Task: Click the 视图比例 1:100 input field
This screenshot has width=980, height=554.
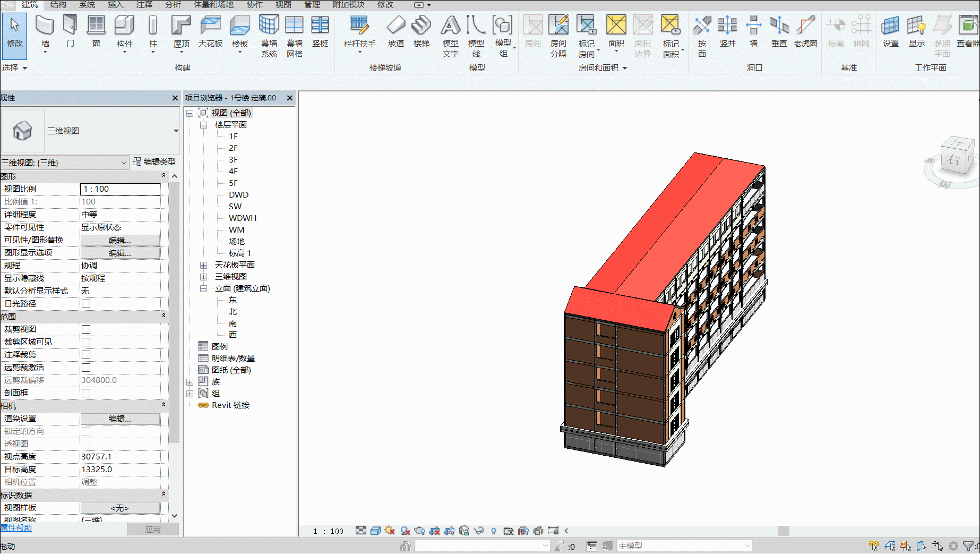Action: (120, 189)
